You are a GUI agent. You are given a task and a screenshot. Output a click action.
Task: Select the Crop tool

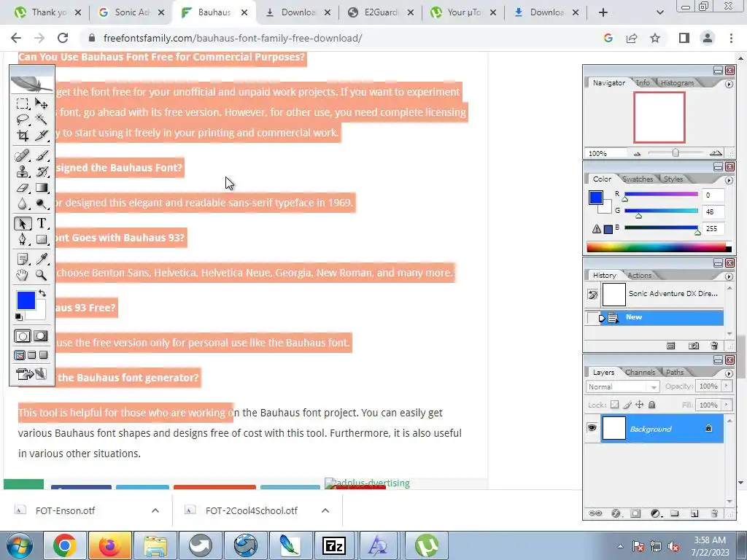pos(22,136)
